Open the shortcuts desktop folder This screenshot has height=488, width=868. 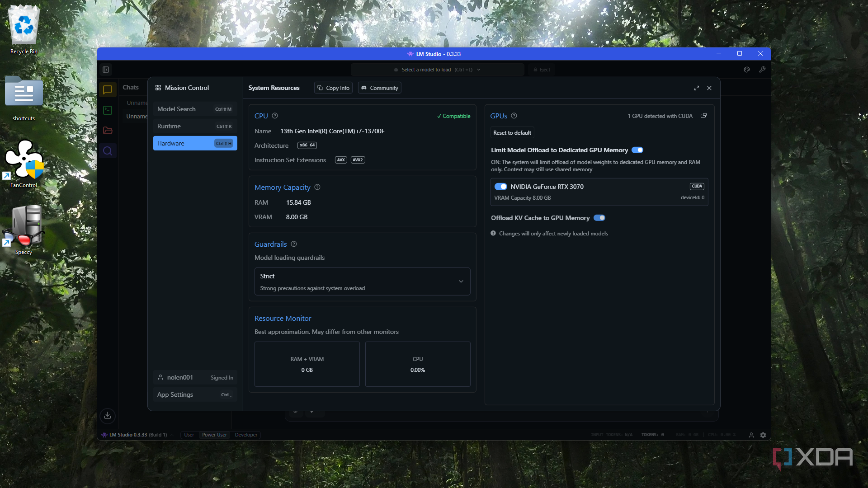point(24,99)
